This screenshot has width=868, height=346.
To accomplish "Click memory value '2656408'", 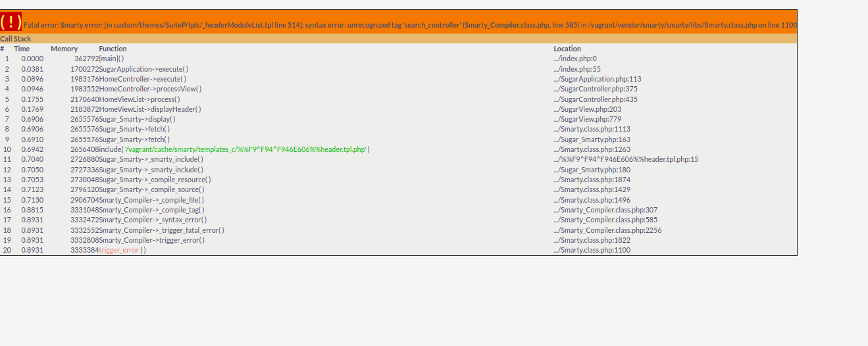I will click(85, 149).
